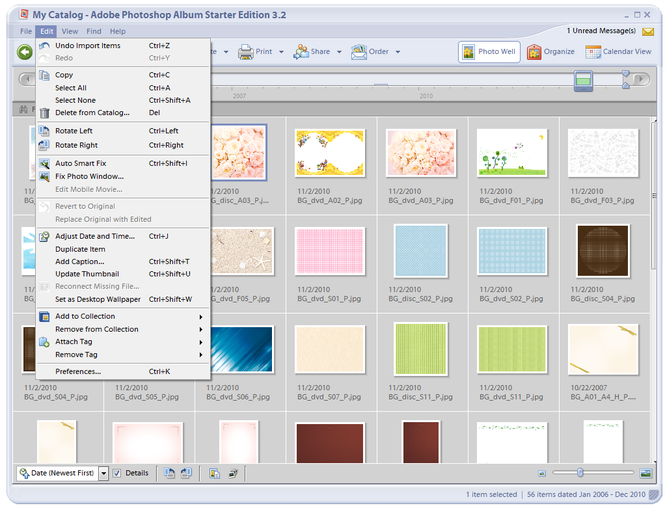The height and width of the screenshot is (508, 665).
Task: Click the Adjust Date and Time icon
Action: pyautogui.click(x=44, y=236)
